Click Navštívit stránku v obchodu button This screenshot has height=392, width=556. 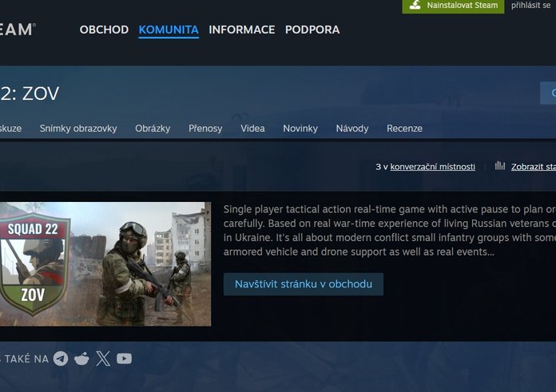304,284
